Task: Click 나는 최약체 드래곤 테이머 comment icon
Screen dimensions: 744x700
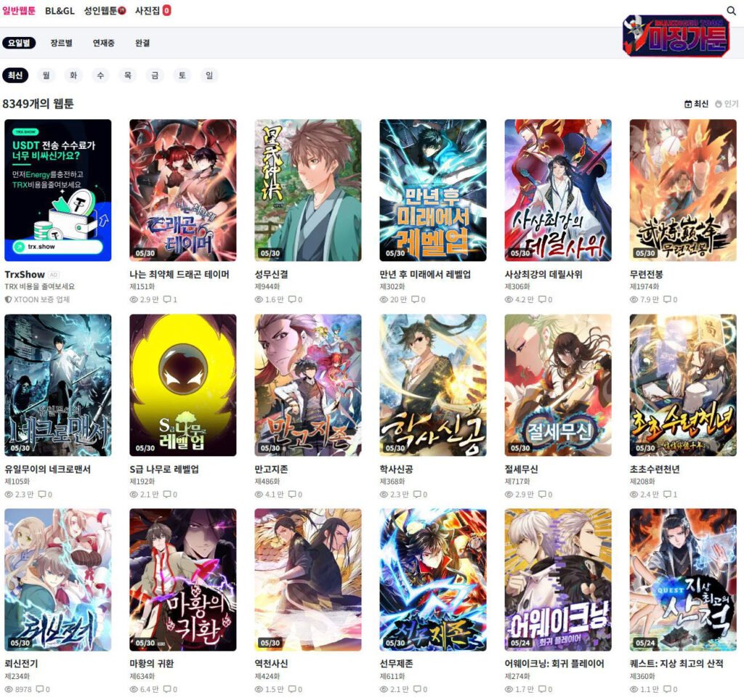Action: coord(168,299)
